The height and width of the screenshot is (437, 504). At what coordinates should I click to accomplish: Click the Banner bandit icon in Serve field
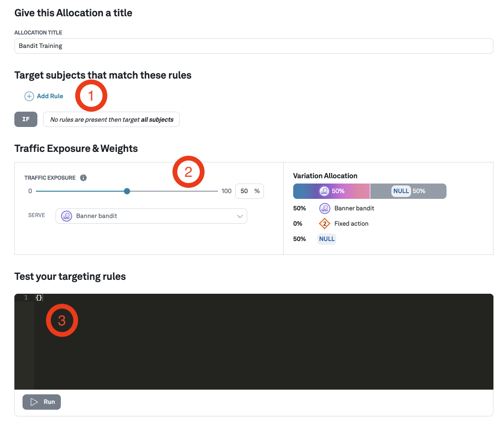click(x=66, y=216)
